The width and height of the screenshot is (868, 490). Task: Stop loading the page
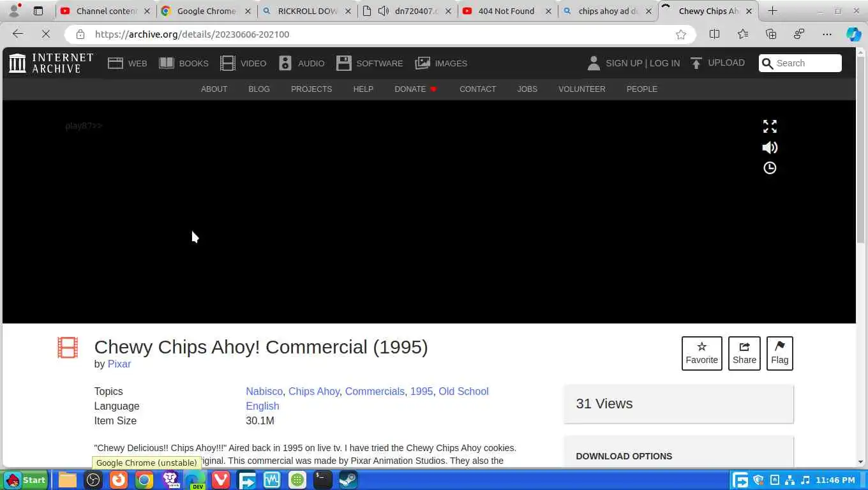pos(46,34)
